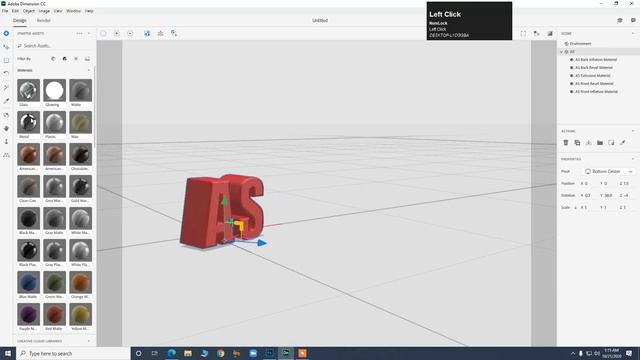640x360 pixels.
Task: Click the Add and Import Content plus icon
Action: 6,33
